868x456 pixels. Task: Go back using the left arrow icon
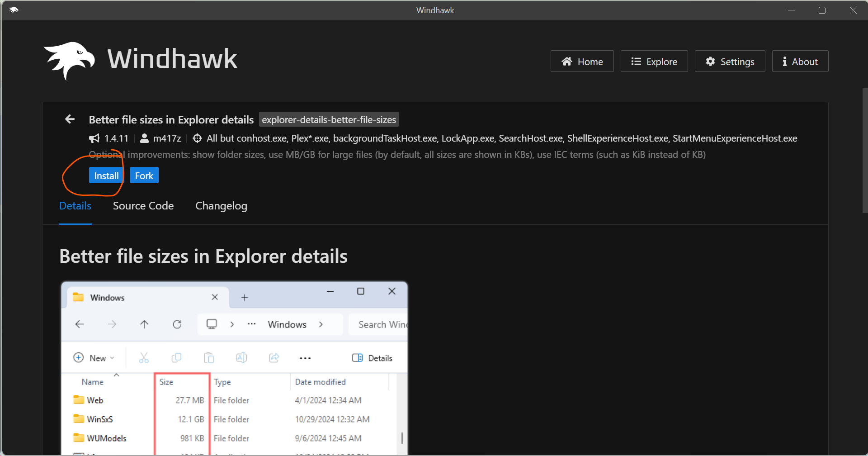click(70, 119)
